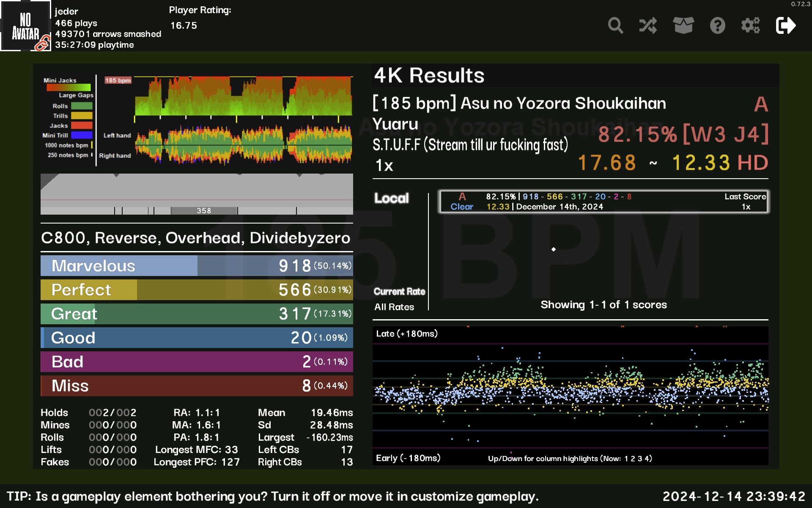Click the search magnifier icon

[x=615, y=26]
